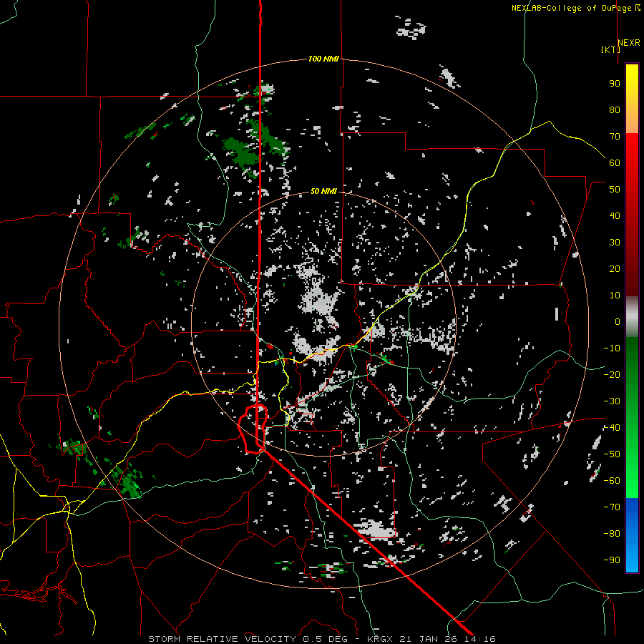Click the -30 value on the velocity scale
This screenshot has height=644, width=644.
(612, 401)
